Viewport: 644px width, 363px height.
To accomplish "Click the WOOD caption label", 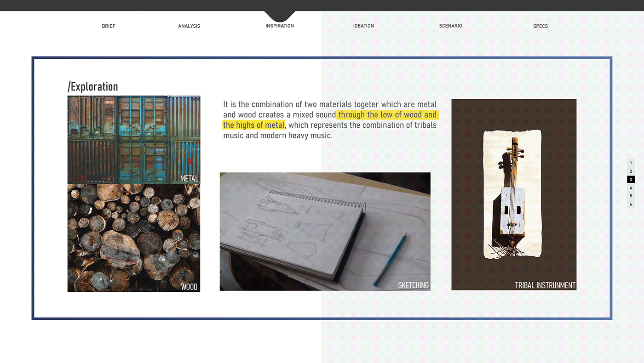I will point(189,287).
